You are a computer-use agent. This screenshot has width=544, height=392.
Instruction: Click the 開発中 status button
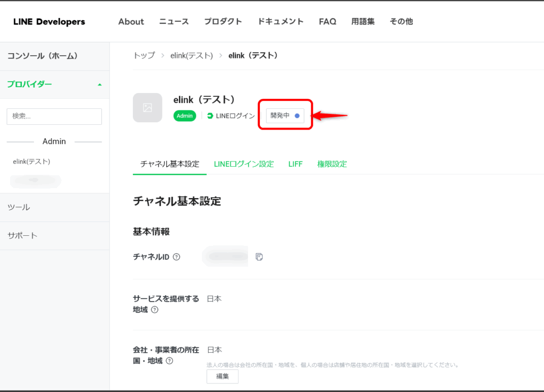285,115
